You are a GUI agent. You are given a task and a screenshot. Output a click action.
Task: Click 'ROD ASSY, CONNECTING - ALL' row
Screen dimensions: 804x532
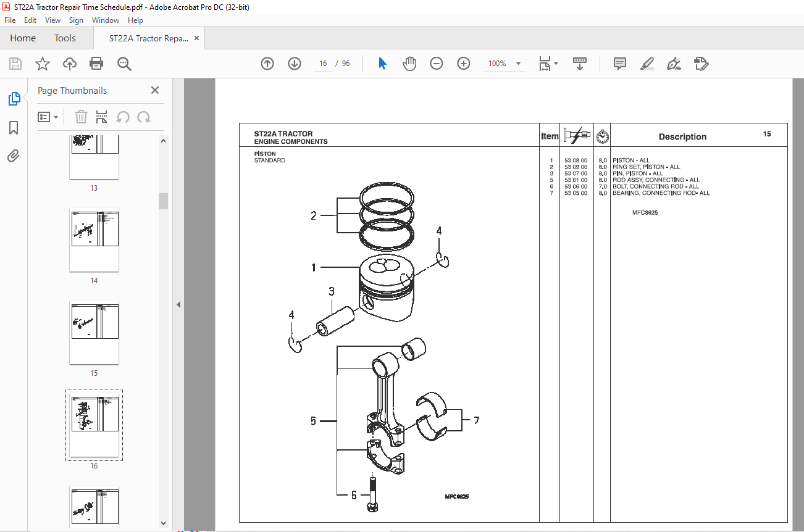point(656,180)
